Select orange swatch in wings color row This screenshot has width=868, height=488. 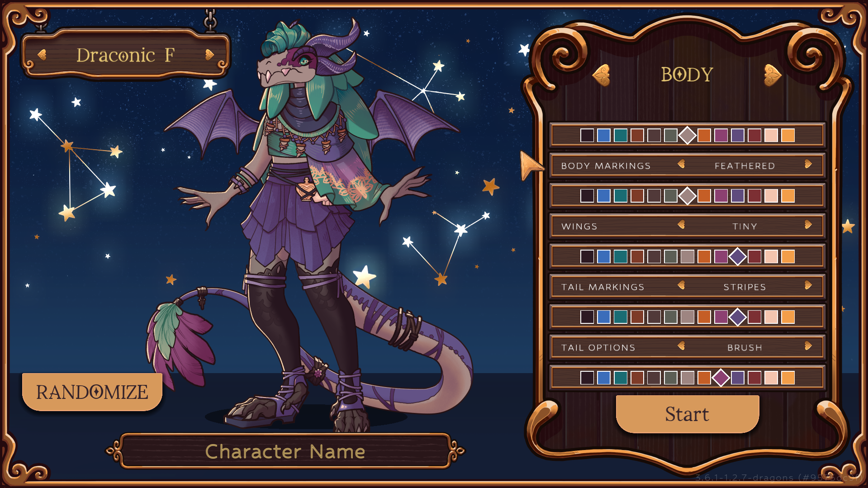pyautogui.click(x=704, y=256)
